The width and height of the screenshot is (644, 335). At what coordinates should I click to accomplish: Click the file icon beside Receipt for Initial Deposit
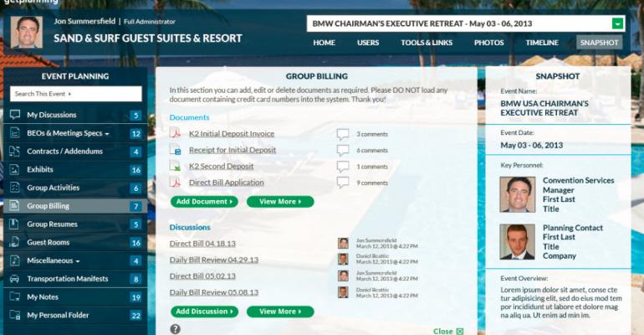(x=176, y=150)
